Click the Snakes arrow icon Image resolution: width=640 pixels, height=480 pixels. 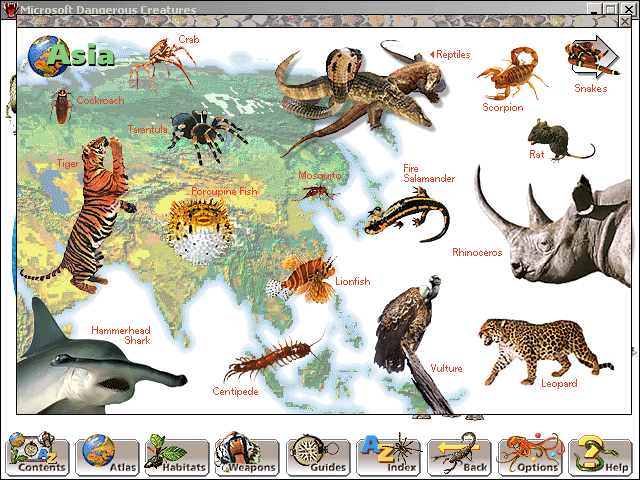coord(593,57)
